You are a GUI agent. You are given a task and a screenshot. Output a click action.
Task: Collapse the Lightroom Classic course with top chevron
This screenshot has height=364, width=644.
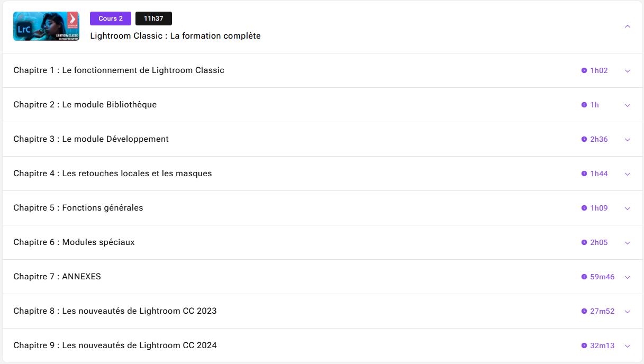click(628, 26)
